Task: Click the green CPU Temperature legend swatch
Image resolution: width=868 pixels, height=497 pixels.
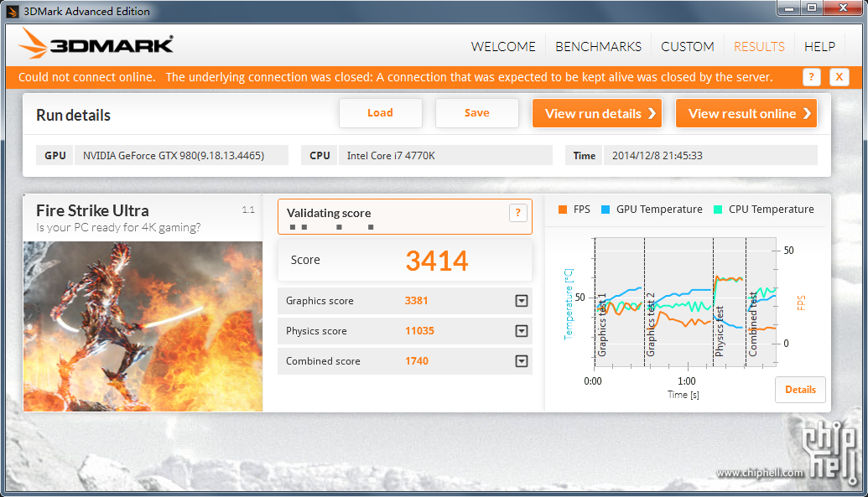Action: tap(718, 210)
